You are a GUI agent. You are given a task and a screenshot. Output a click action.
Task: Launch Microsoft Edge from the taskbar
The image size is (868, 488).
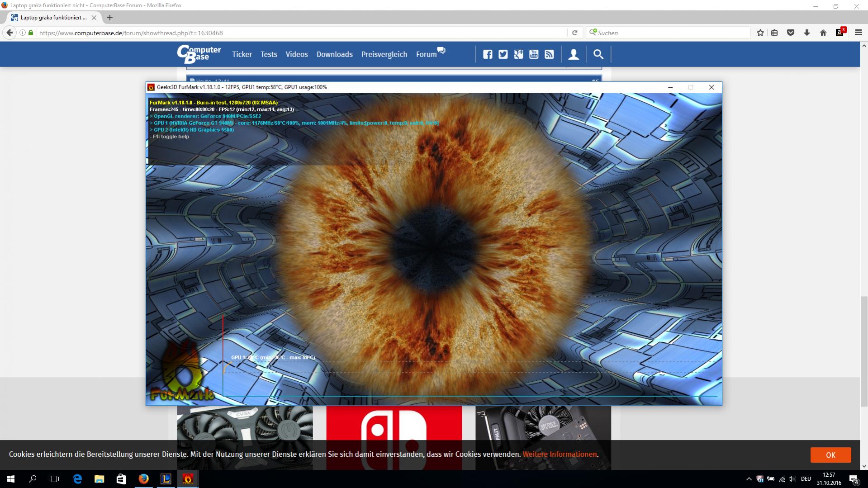(77, 479)
